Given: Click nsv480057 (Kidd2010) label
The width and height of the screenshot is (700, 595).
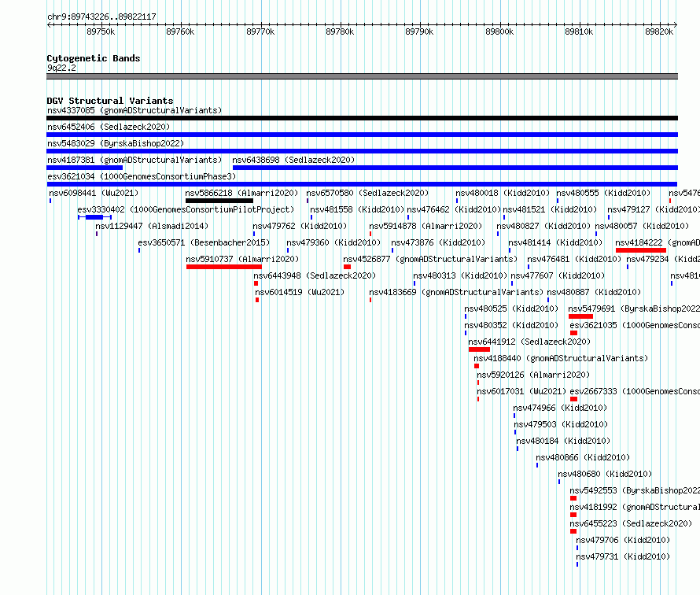Looking at the screenshot, I should (642, 226).
